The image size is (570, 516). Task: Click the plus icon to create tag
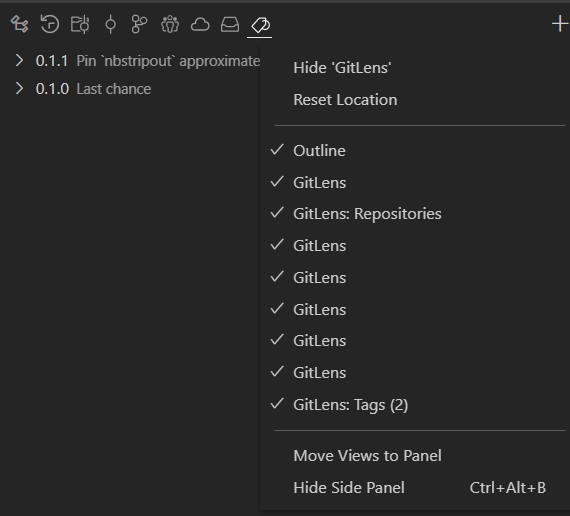click(x=559, y=24)
